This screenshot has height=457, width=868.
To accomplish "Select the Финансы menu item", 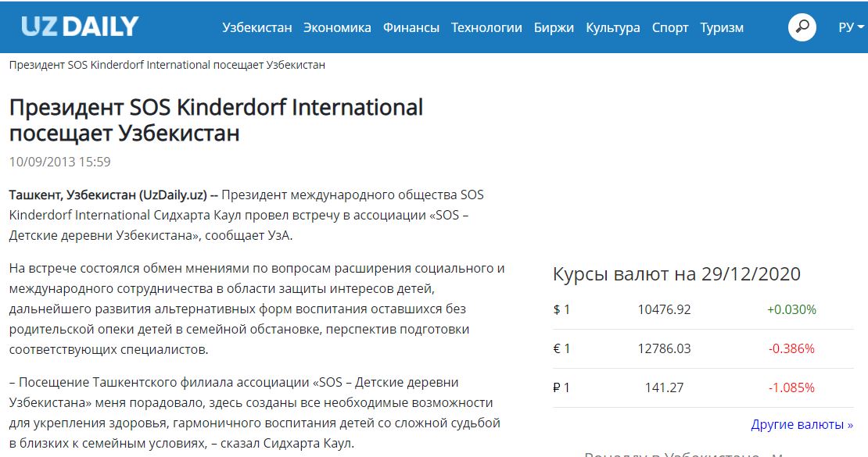I will (x=411, y=27).
